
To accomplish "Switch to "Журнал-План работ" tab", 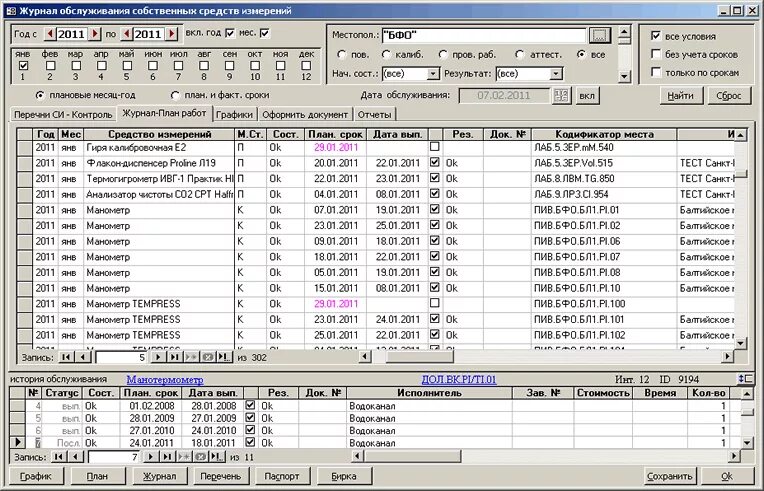I will coord(164,113).
